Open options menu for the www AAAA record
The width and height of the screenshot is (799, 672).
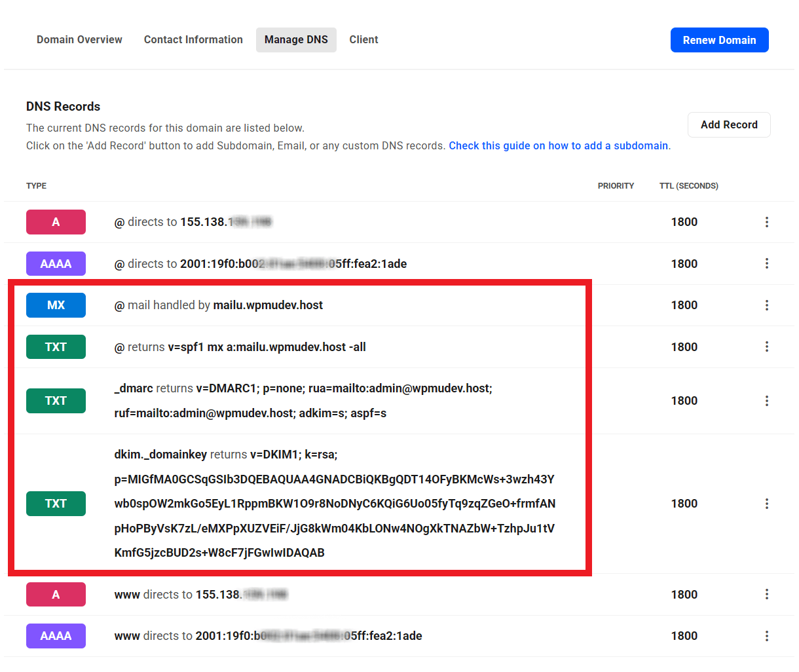tap(766, 636)
